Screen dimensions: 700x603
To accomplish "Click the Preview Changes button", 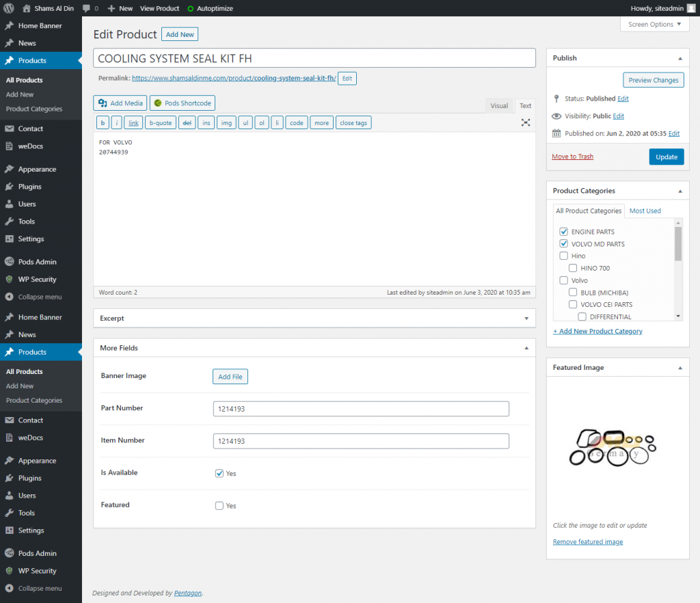I will (x=653, y=80).
